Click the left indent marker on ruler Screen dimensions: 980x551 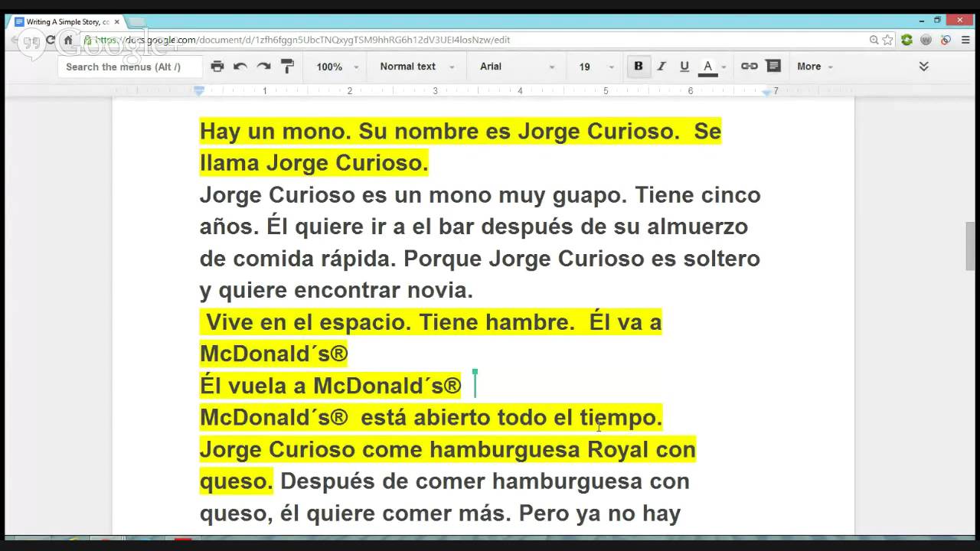click(x=199, y=91)
